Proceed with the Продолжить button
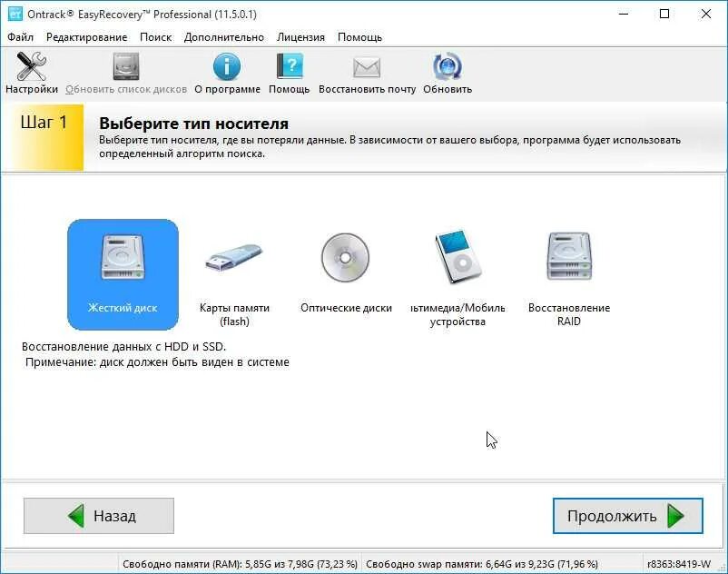 pos(628,516)
